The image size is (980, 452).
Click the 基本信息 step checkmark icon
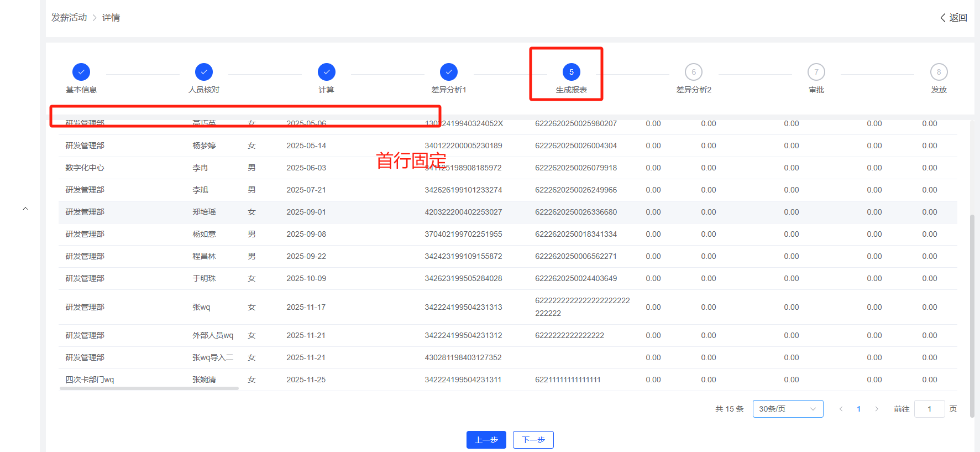[x=81, y=72]
